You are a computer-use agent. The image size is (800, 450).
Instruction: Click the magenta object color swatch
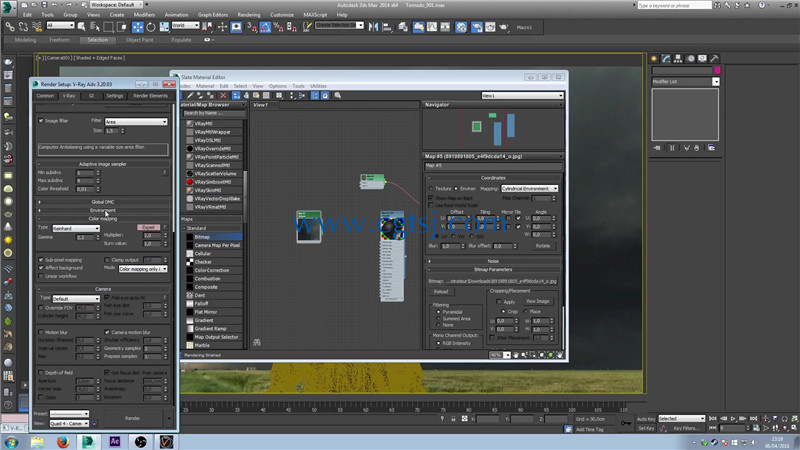tap(717, 70)
